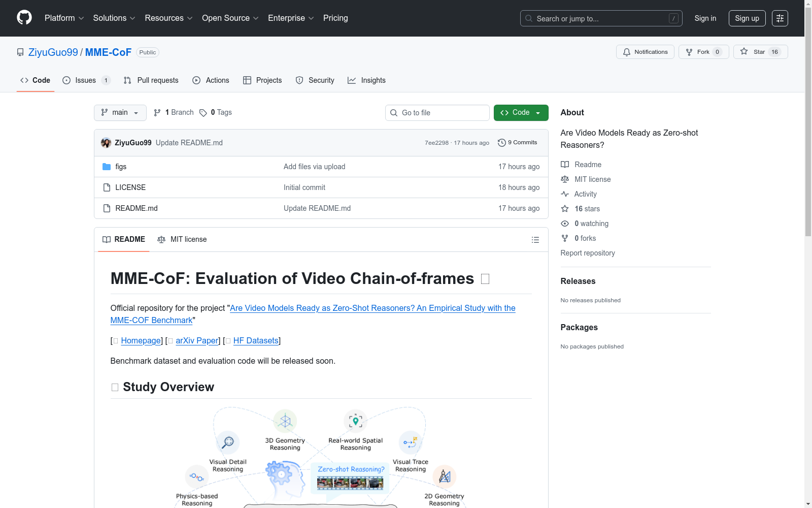Screen dimensions: 812x508
Task: Open the Packages section heading
Action: point(579,328)
